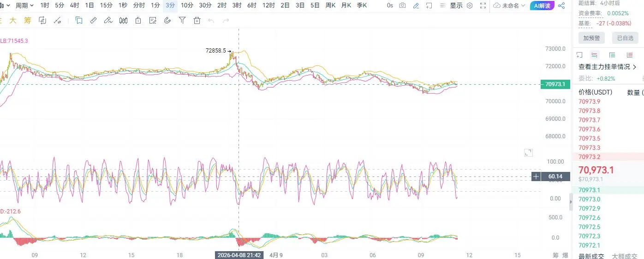Viewport: 644px width, 259px height.
Task: Select the 1分 timeframe
Action: tap(155, 6)
